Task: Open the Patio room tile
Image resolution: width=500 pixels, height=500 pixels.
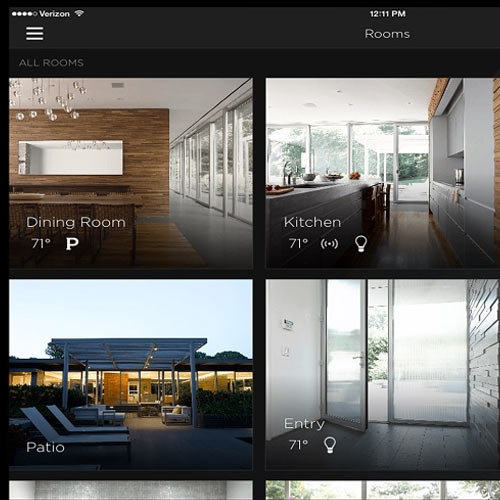Action: click(x=131, y=375)
